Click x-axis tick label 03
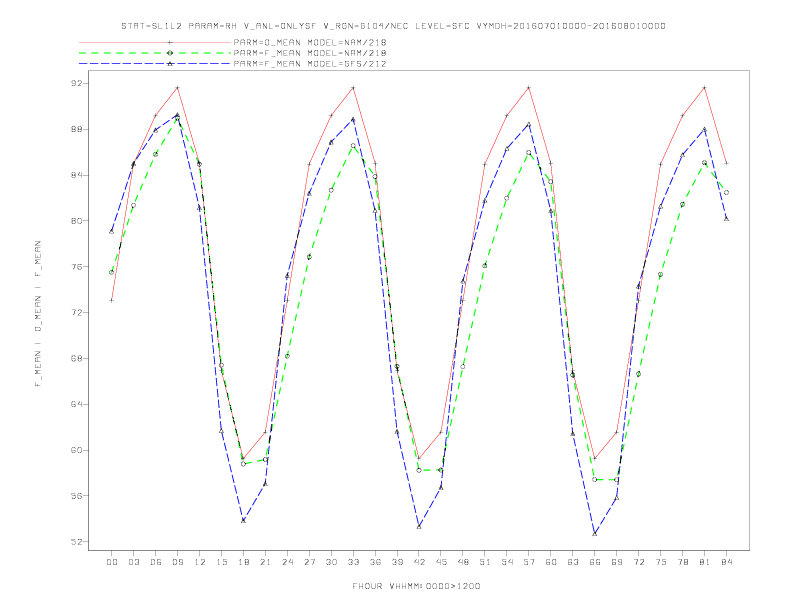The width and height of the screenshot is (792, 612). 133,562
